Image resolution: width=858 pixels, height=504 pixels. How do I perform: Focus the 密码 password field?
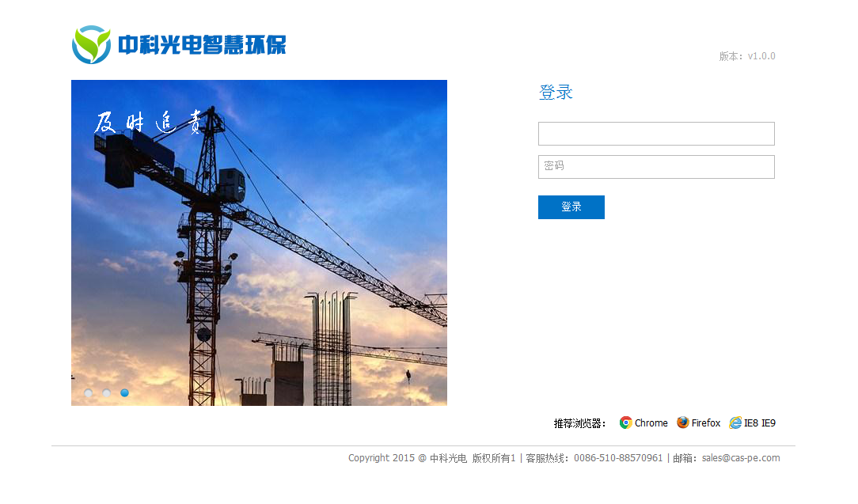656,167
